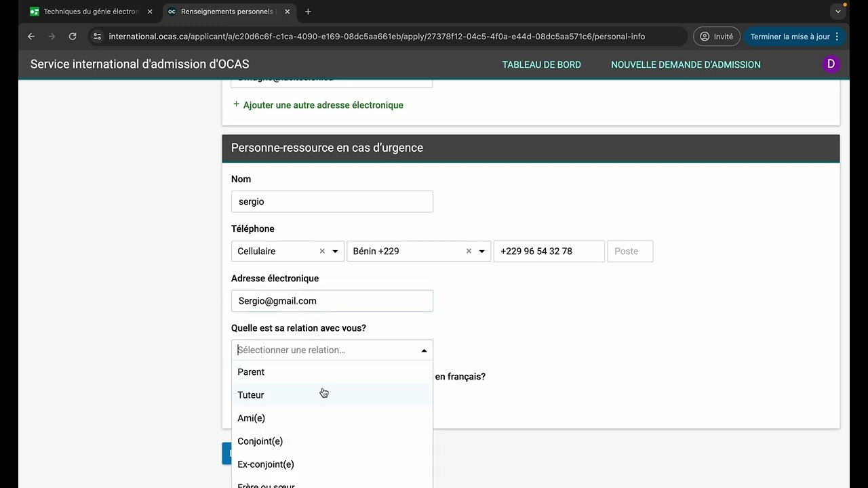This screenshot has height=488, width=868.
Task: Go to TABLEAU DE BORD
Action: point(541,64)
